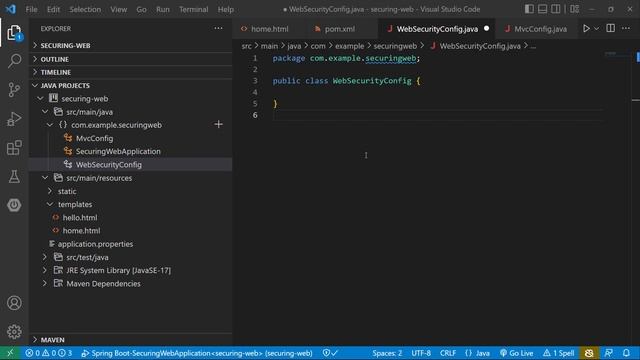Expand the static folder

pos(50,191)
